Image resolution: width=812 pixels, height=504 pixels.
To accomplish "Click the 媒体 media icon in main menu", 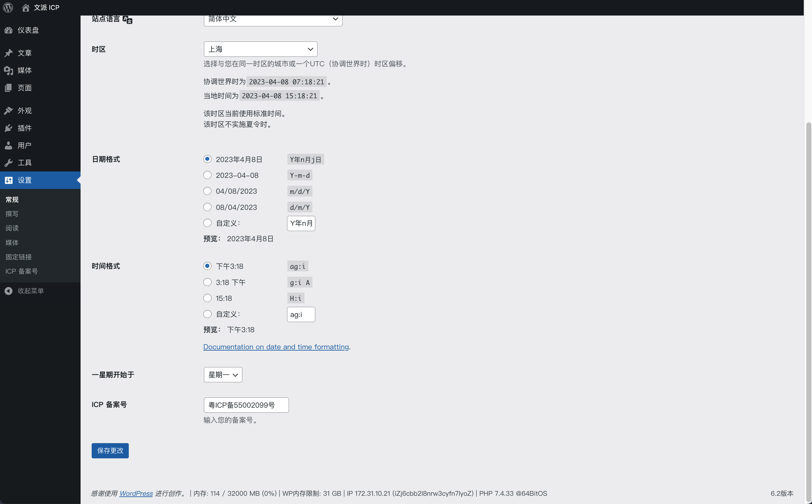I will click(x=9, y=70).
